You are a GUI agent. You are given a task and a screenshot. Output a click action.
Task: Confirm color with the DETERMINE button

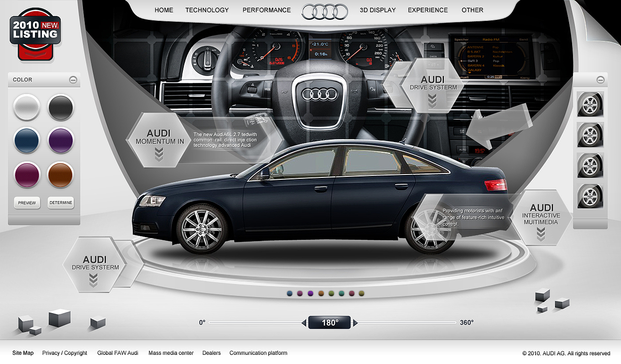pyautogui.click(x=61, y=203)
